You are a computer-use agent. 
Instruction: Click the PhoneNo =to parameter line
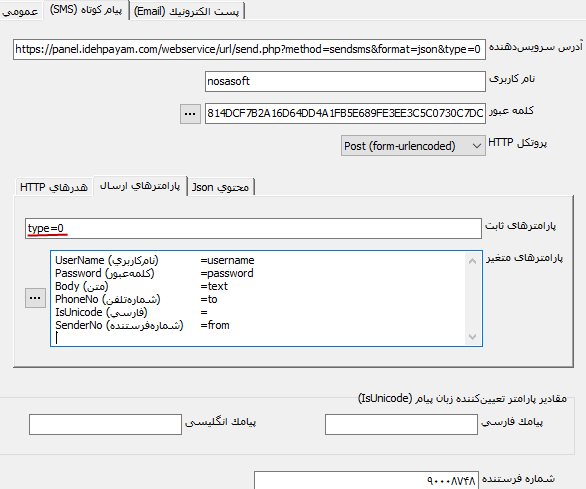(x=136, y=299)
